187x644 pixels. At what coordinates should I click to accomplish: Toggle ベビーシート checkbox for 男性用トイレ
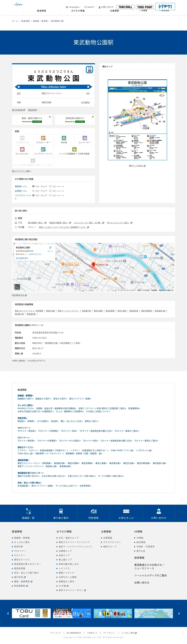(50, 186)
